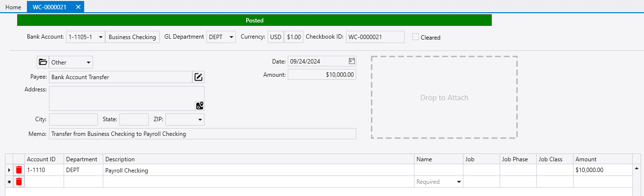Delete the Payroll Checking row

pyautogui.click(x=19, y=170)
